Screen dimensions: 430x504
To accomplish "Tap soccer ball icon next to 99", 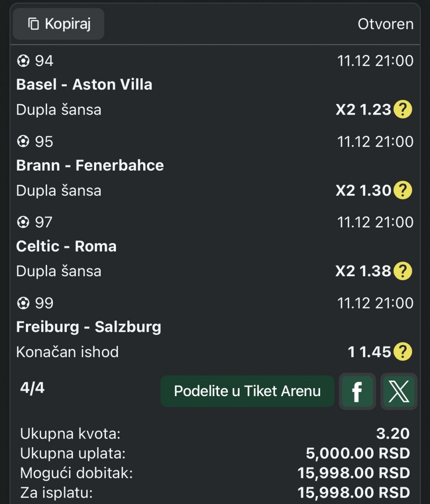I will click(x=23, y=303).
